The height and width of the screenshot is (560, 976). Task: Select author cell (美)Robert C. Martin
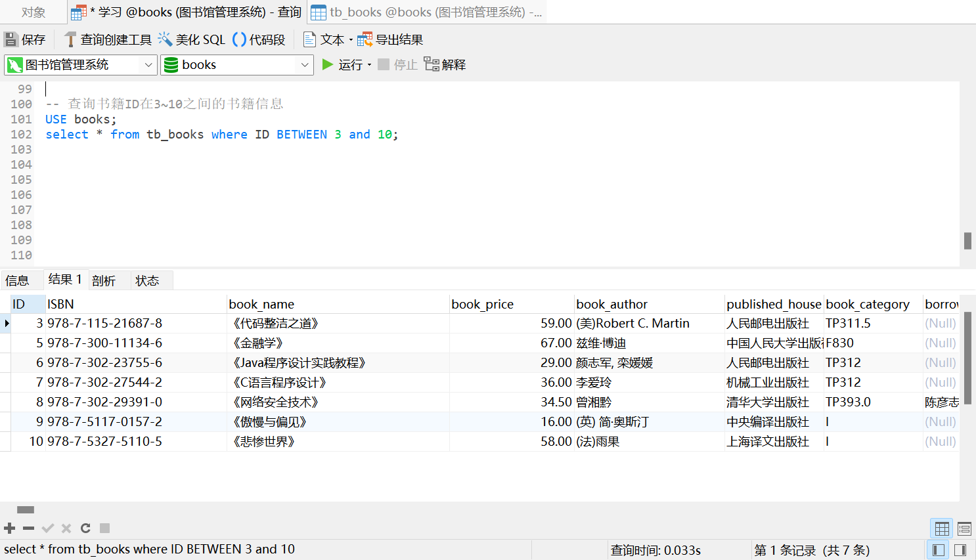click(650, 323)
